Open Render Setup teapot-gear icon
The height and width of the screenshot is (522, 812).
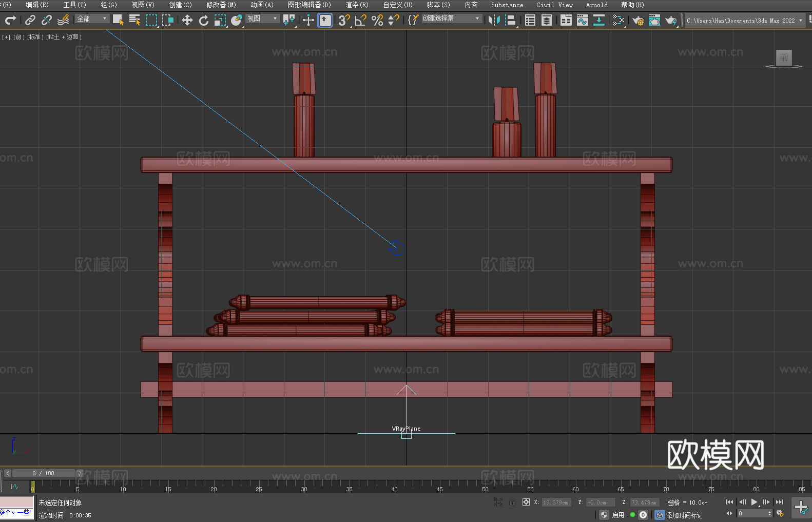pyautogui.click(x=638, y=20)
